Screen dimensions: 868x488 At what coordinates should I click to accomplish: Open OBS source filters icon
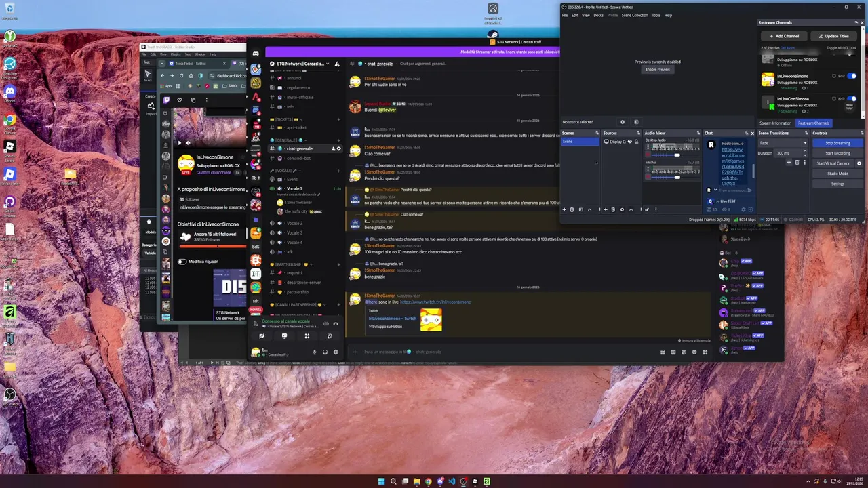pos(636,122)
